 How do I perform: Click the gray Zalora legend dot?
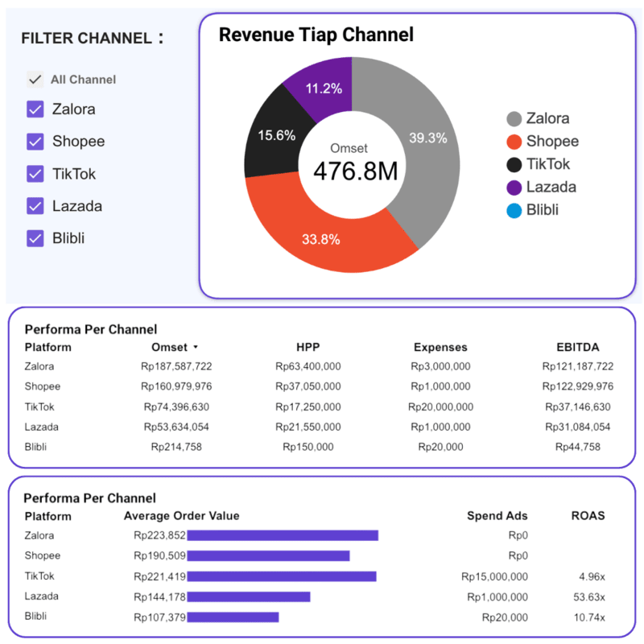[x=514, y=119]
